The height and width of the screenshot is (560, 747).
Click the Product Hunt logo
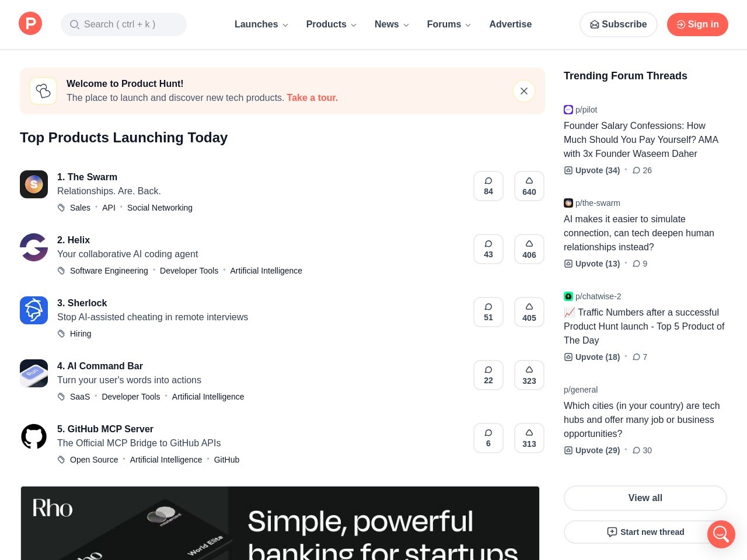[30, 23]
